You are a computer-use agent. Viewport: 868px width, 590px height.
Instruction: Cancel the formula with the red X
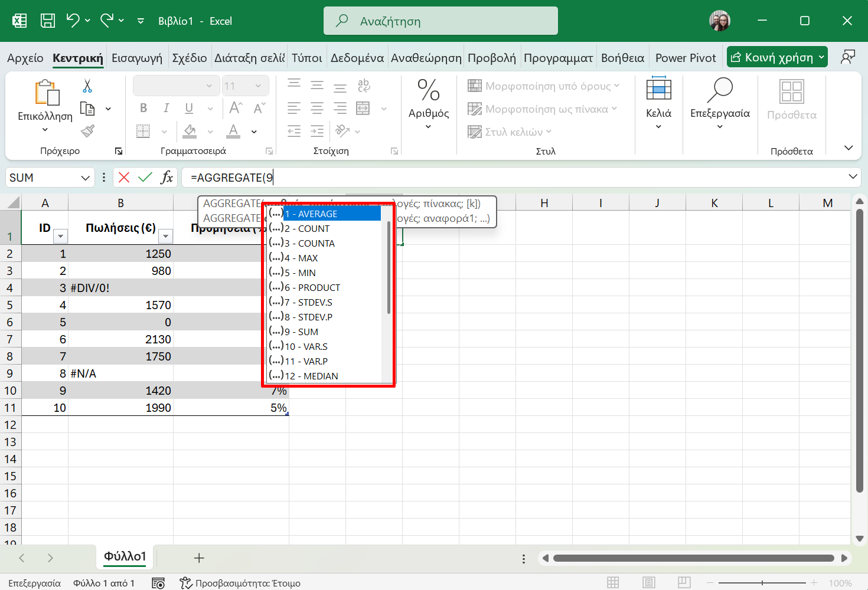pos(124,178)
